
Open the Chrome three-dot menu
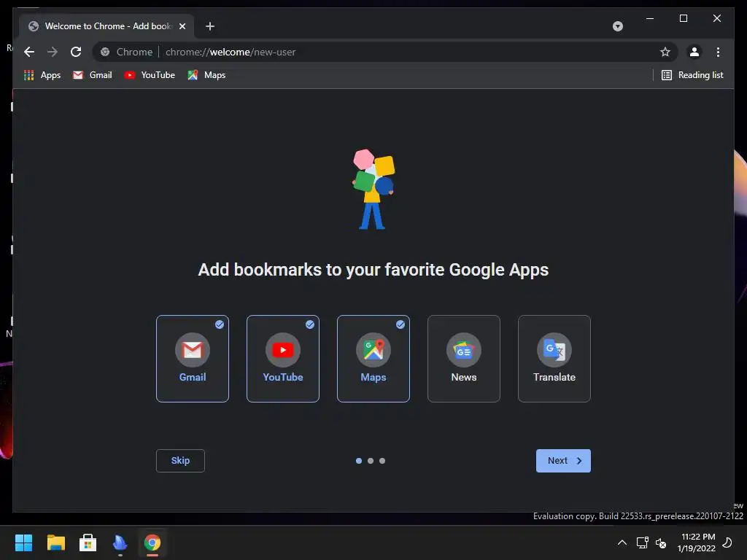tap(718, 52)
